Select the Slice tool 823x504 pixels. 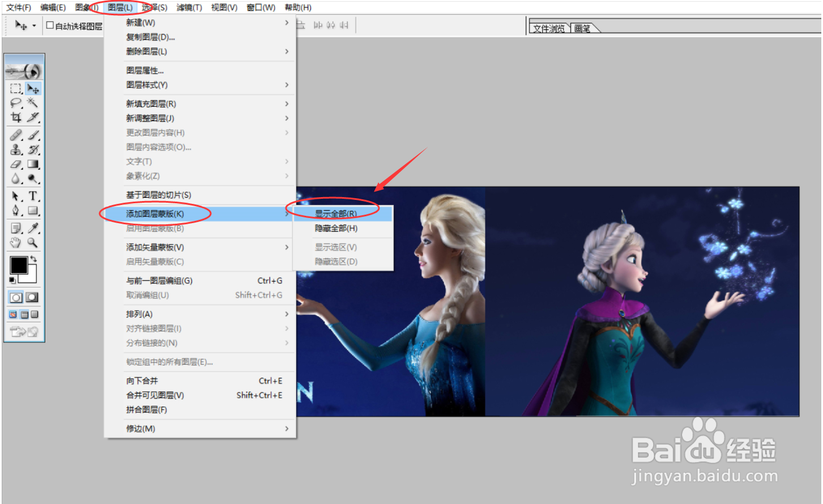coord(33,117)
